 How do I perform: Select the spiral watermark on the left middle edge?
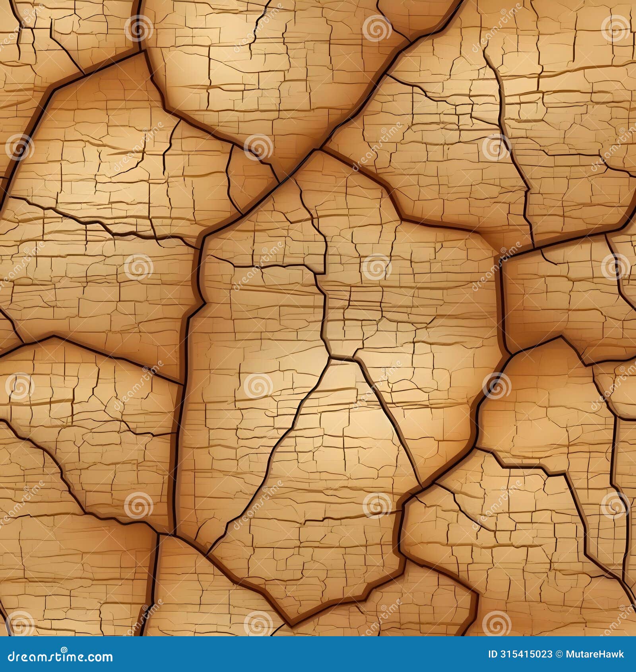pyautogui.click(x=19, y=385)
